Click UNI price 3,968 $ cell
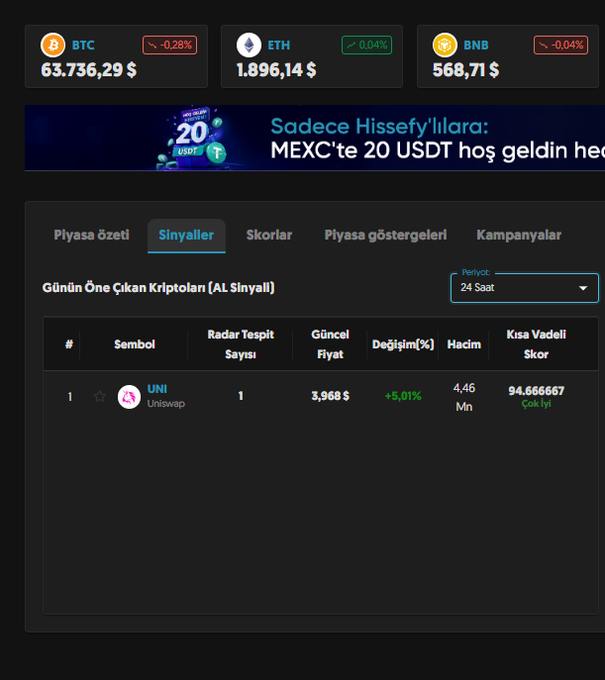This screenshot has width=605, height=680. click(330, 396)
